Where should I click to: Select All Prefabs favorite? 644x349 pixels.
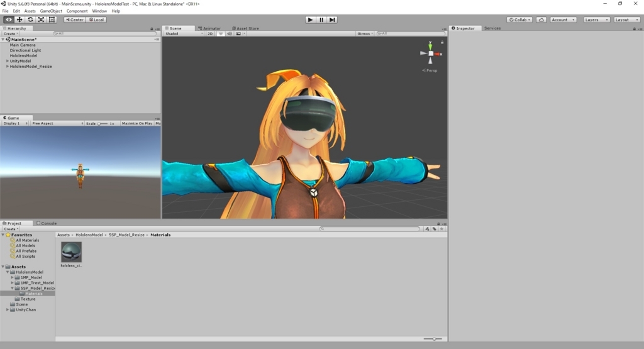point(26,251)
